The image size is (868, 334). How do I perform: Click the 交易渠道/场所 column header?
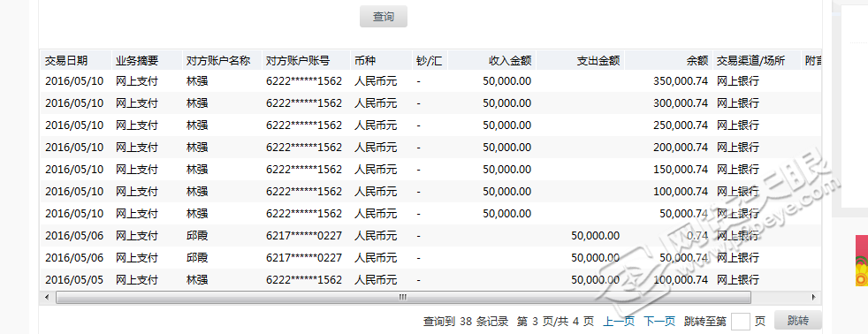tap(750, 61)
